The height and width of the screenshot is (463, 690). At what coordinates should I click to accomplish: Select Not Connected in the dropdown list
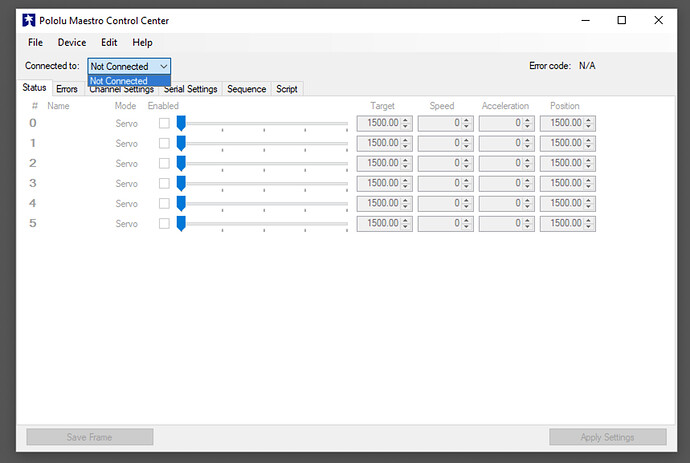(119, 81)
